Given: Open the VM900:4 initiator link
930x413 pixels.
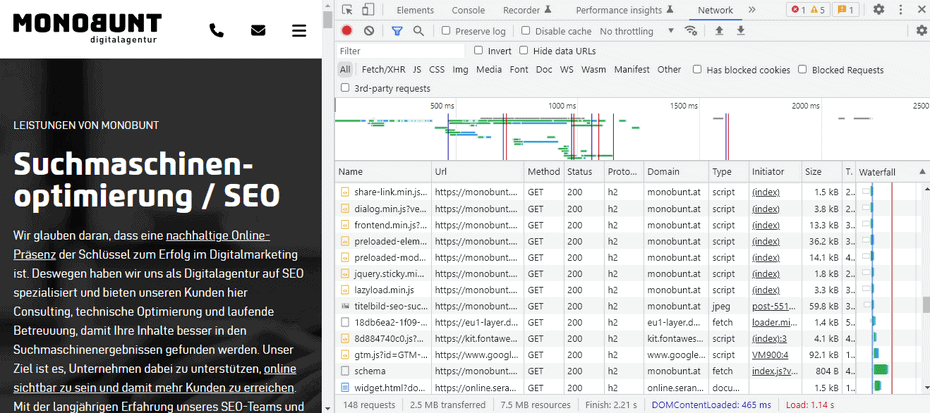Looking at the screenshot, I should tap(770, 355).
